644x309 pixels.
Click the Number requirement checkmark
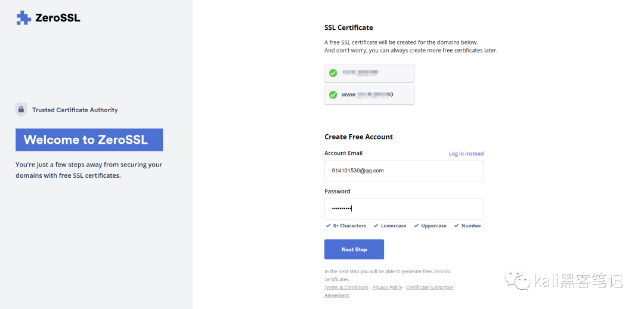[456, 226]
